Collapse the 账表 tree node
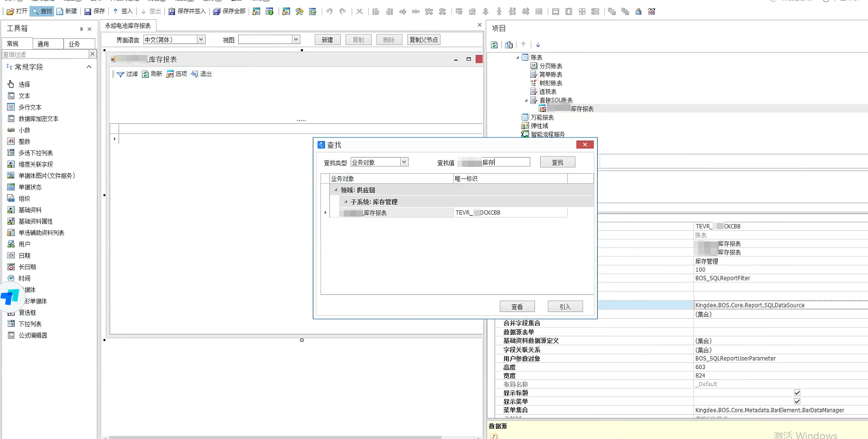 (517, 58)
